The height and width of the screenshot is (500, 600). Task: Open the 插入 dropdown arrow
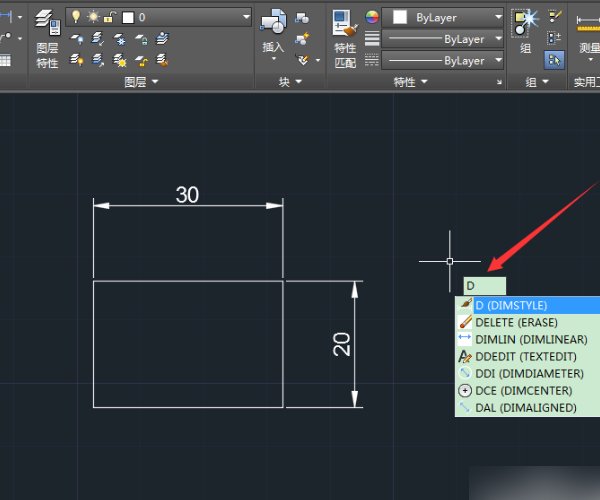(274, 59)
